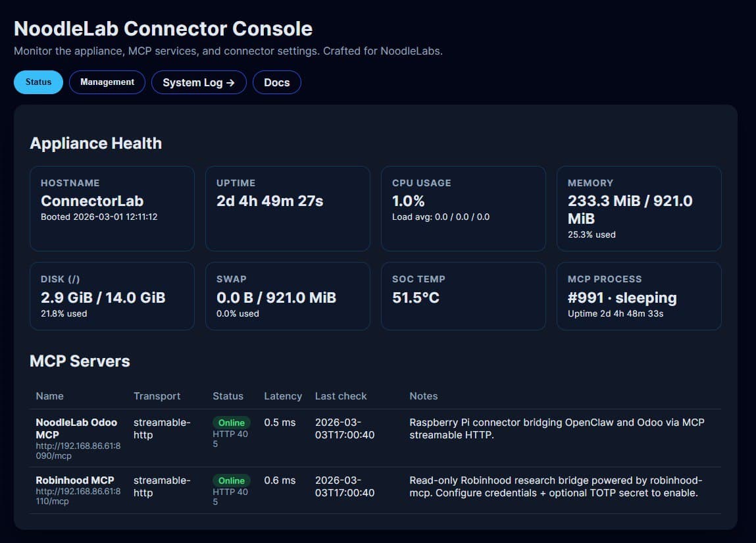The width and height of the screenshot is (756, 543).
Task: Click HTTP 405 under Robinhood MCP status
Action: [x=230, y=497]
